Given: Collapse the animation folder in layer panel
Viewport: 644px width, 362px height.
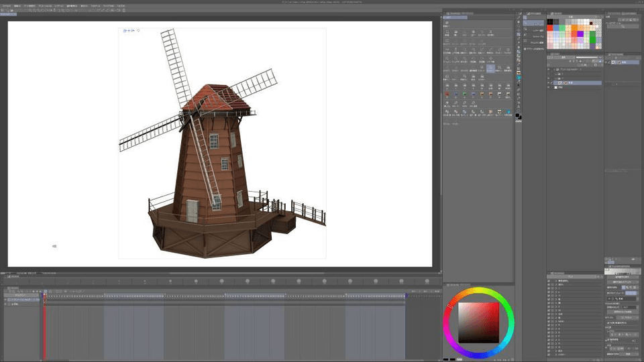Looking at the screenshot, I should [x=554, y=69].
